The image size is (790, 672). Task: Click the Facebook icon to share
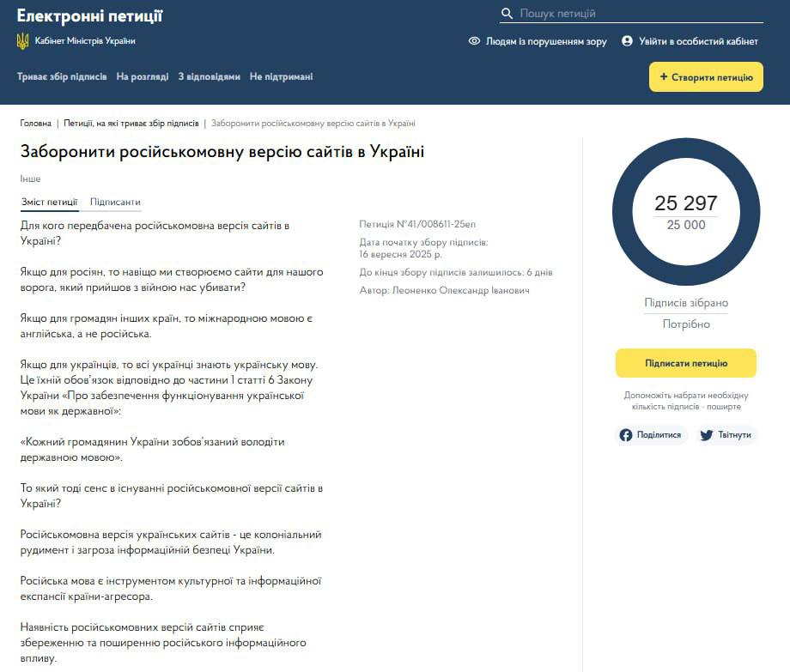(x=626, y=435)
